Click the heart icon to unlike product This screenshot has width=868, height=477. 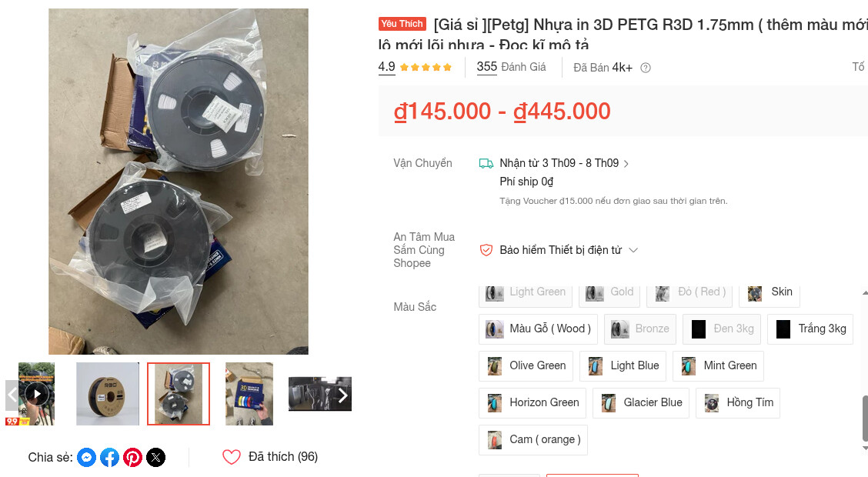click(x=232, y=457)
